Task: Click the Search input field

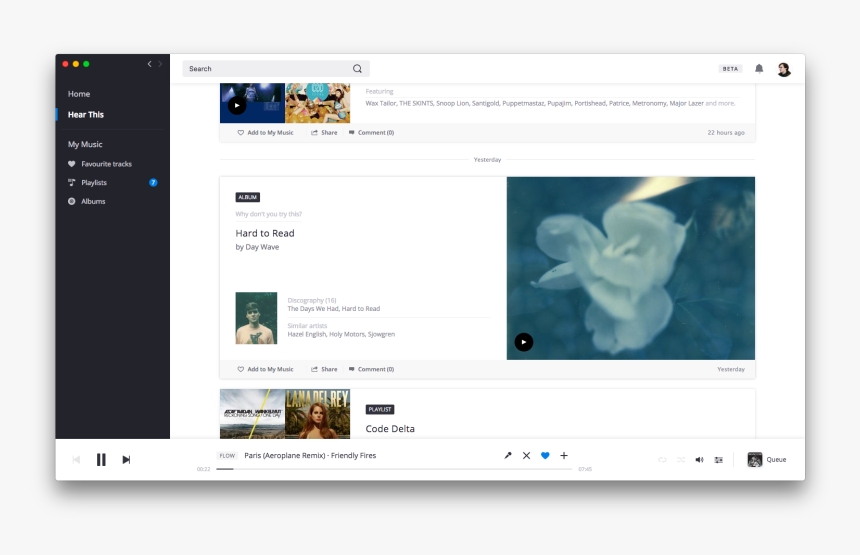Action: click(x=276, y=69)
